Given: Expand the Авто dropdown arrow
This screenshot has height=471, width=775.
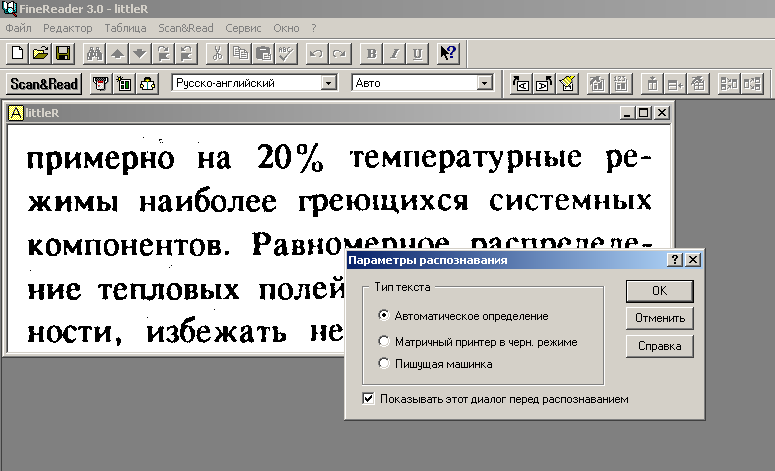Looking at the screenshot, I should [x=485, y=83].
